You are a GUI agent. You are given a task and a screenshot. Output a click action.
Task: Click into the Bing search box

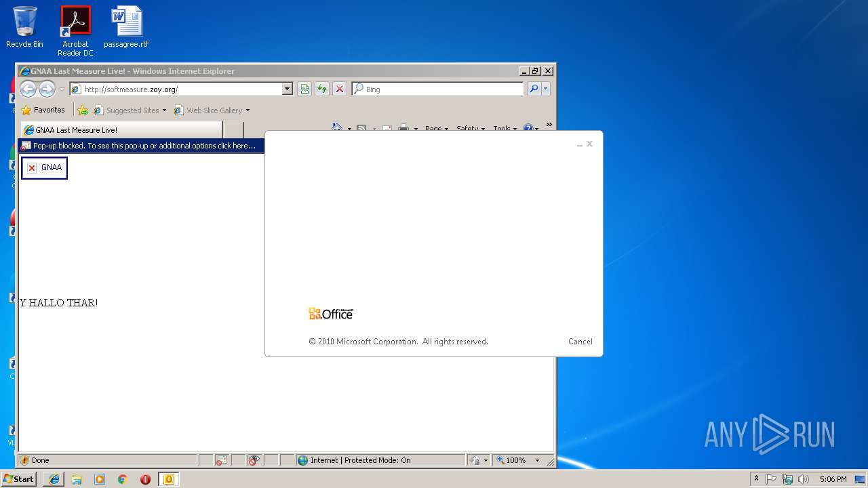point(437,89)
